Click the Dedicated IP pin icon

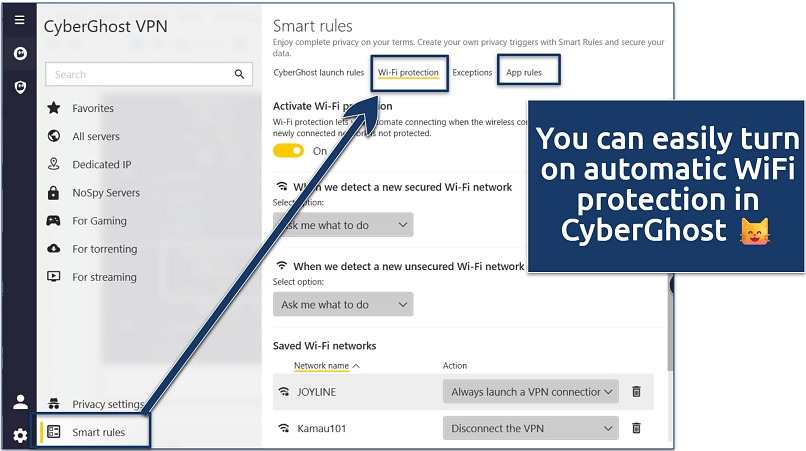click(x=53, y=164)
